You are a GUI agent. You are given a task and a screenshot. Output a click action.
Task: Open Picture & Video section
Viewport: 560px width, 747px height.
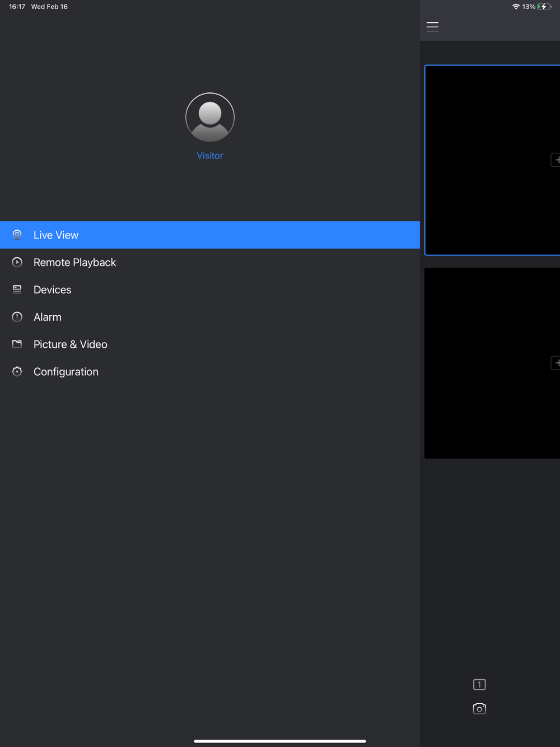click(210, 344)
